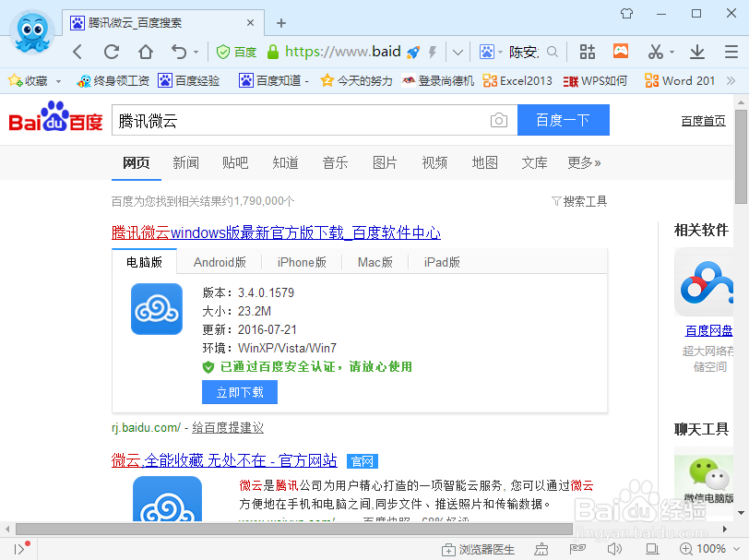Expand the screenshot tool dropdown arrow

point(672,52)
